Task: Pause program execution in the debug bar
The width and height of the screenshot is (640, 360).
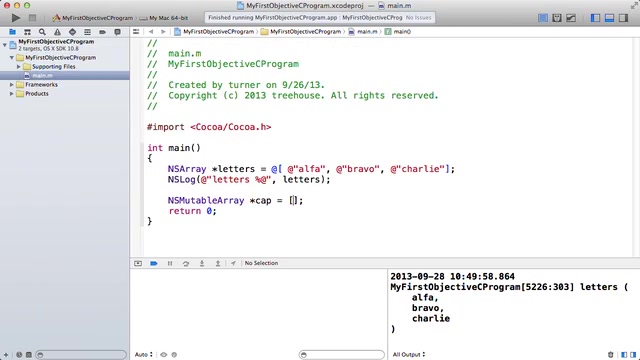Action: 170,263
